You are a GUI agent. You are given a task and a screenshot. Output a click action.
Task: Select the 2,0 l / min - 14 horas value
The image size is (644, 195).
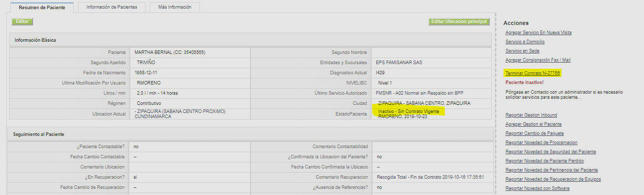point(157,93)
